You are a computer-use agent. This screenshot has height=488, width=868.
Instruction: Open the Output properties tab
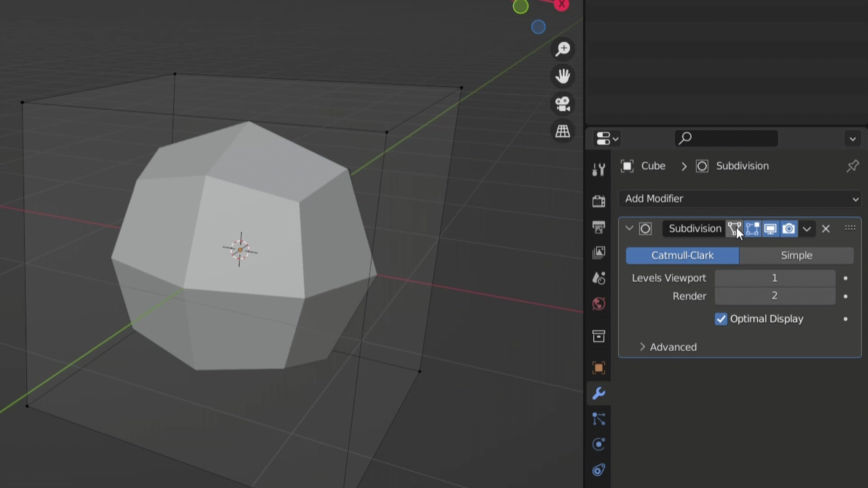point(599,227)
